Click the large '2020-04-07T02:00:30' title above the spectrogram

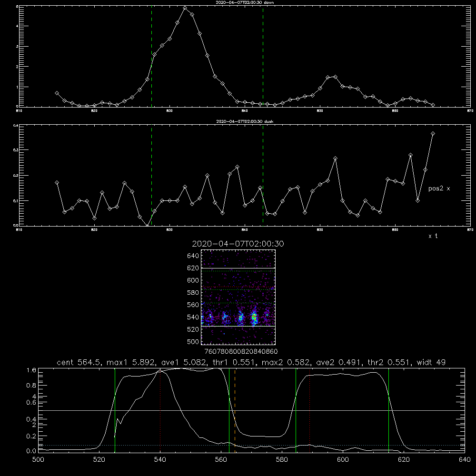pos(238,244)
